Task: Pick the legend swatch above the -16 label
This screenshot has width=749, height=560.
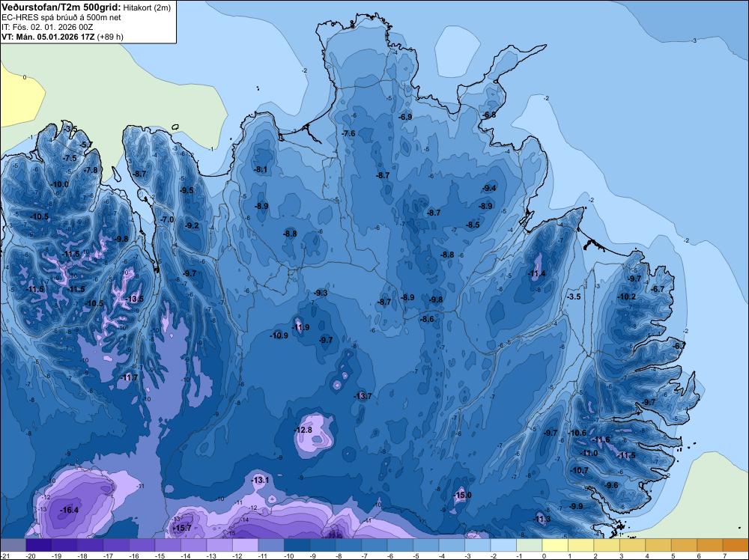Action: (x=142, y=545)
